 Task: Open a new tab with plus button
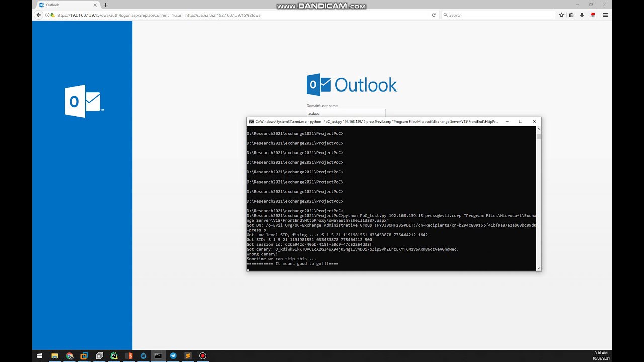(x=105, y=5)
